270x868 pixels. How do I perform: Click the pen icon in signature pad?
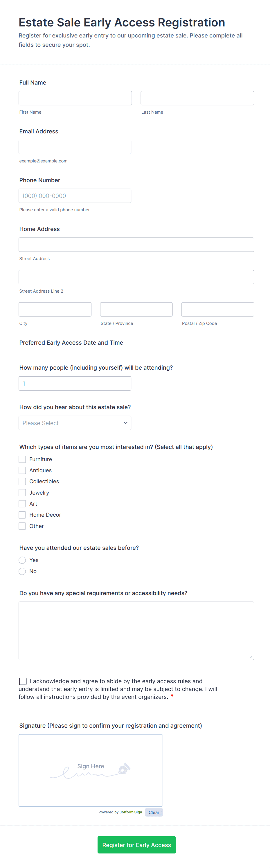point(124,769)
